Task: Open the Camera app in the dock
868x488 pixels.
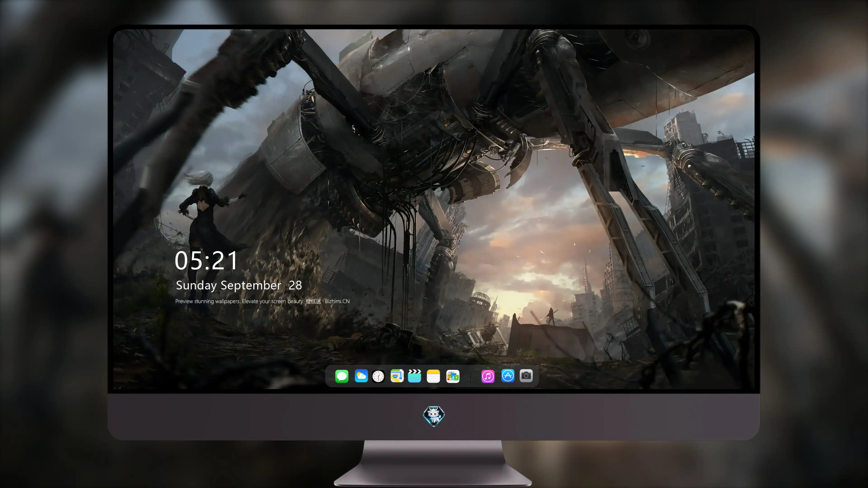Action: (526, 376)
